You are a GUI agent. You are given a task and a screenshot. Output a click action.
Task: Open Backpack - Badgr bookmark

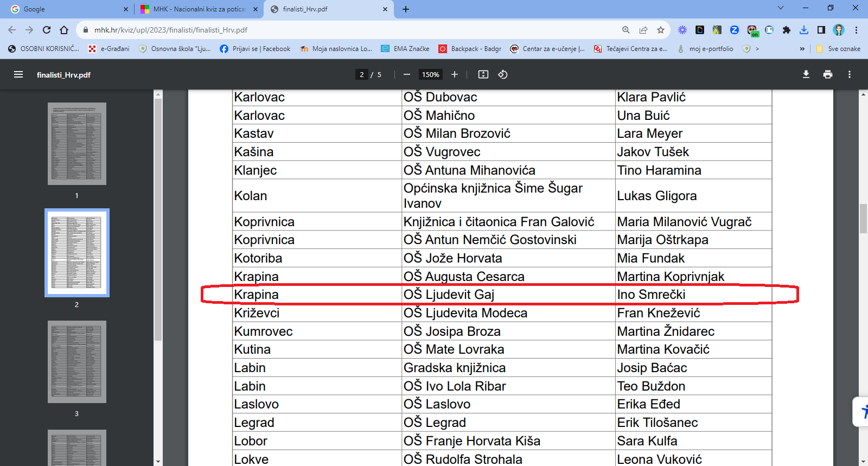pos(470,49)
